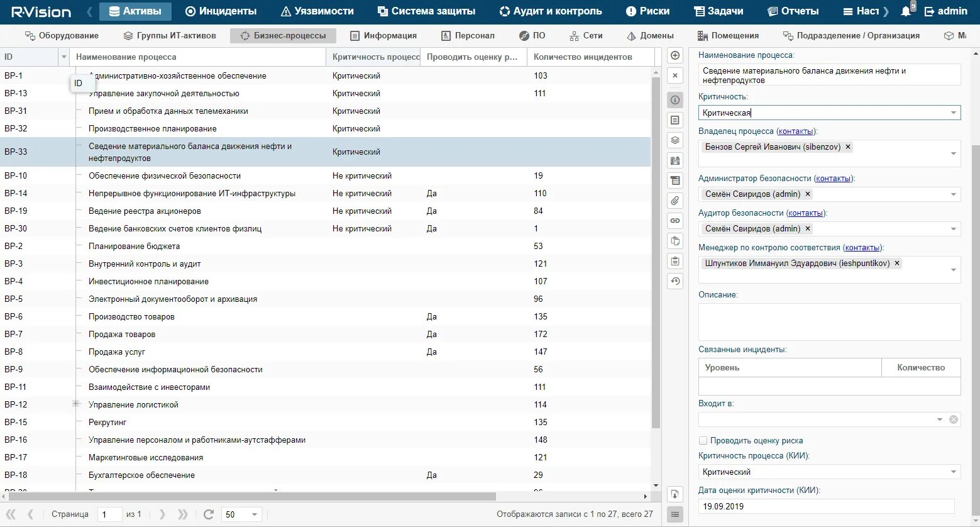
Task: Remove Семён Свиридов from Администратор безопасности field
Action: 808,194
